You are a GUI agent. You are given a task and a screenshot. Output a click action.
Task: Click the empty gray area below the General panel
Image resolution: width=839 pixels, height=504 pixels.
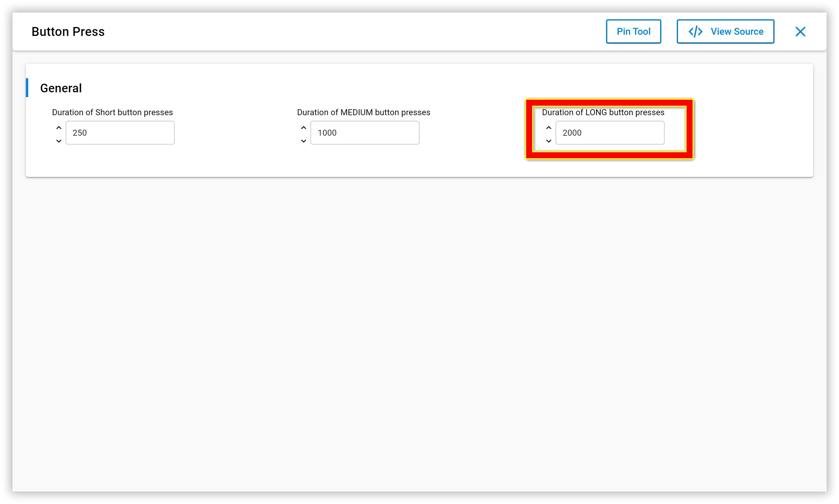click(419, 333)
